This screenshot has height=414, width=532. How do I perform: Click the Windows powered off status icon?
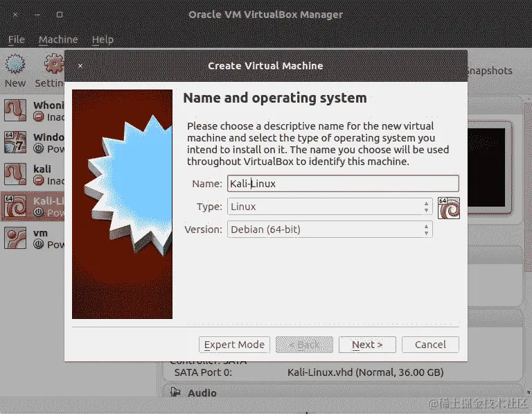click(x=39, y=149)
